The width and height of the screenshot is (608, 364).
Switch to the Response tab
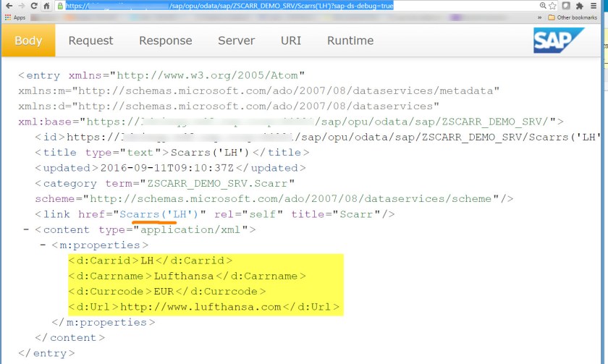pos(166,41)
